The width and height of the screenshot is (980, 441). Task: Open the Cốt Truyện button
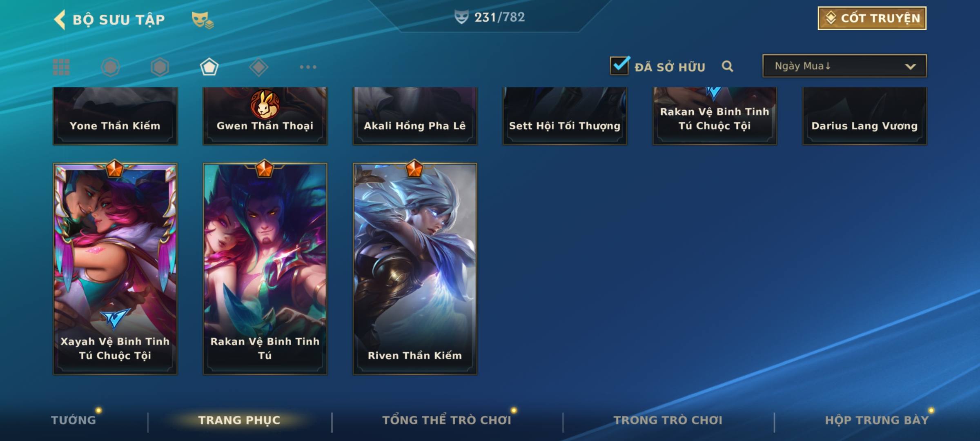872,18
